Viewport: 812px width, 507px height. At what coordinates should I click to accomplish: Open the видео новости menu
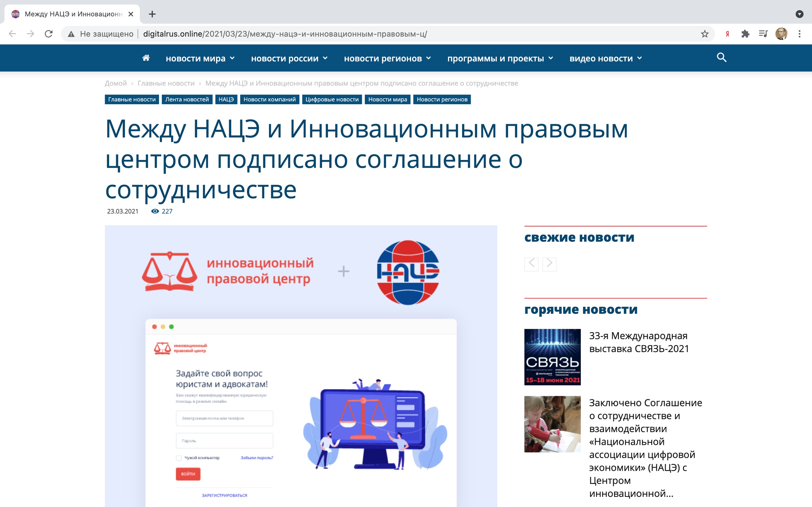pyautogui.click(x=606, y=58)
